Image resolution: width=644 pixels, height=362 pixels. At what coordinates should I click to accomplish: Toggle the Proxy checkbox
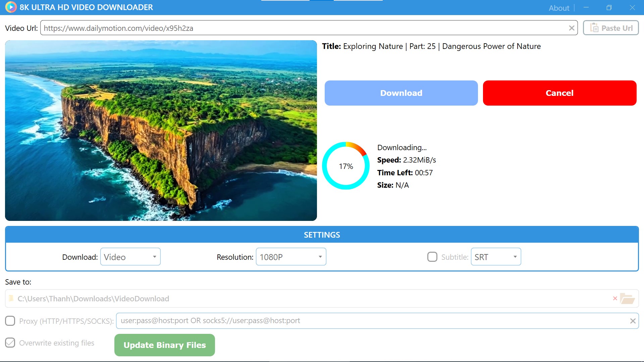coord(10,321)
